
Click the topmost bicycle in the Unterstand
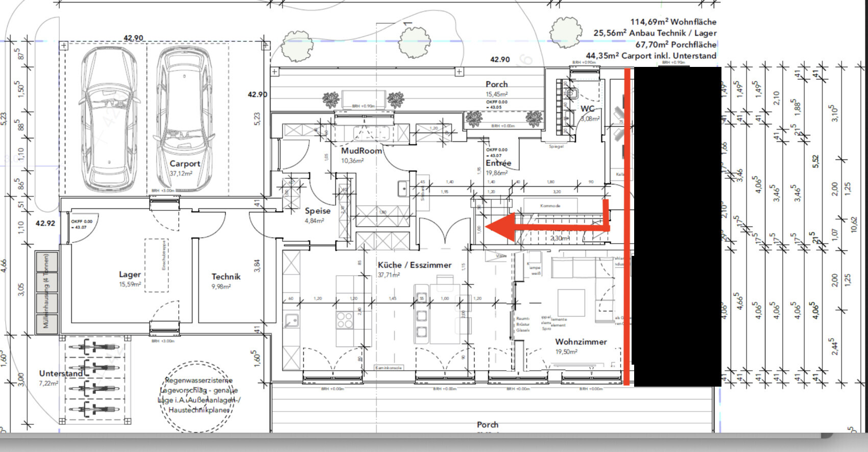95,347
